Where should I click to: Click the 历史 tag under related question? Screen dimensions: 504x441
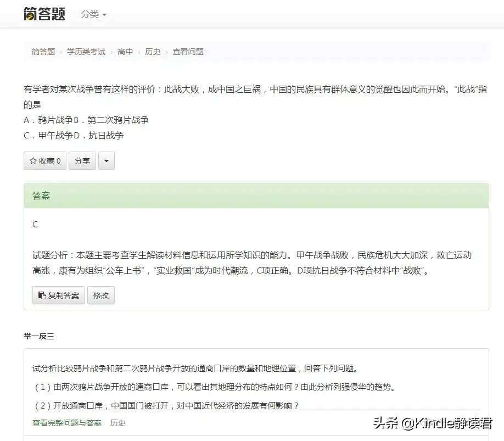117,423
